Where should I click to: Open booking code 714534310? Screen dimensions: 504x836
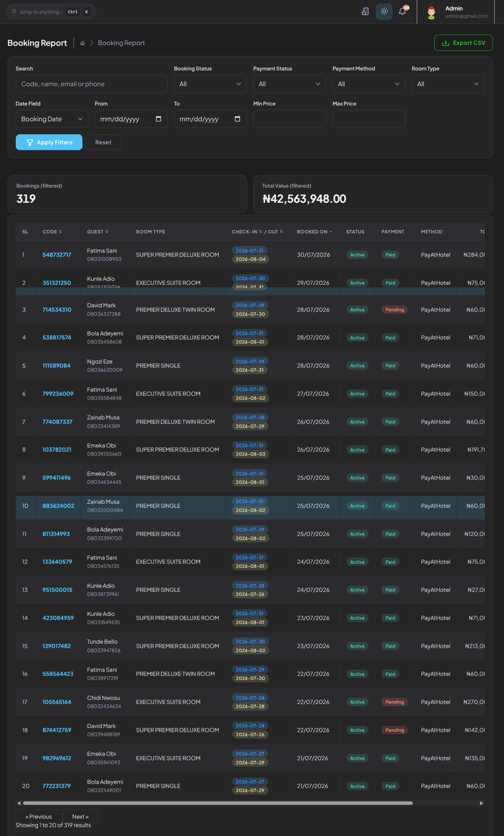point(57,310)
